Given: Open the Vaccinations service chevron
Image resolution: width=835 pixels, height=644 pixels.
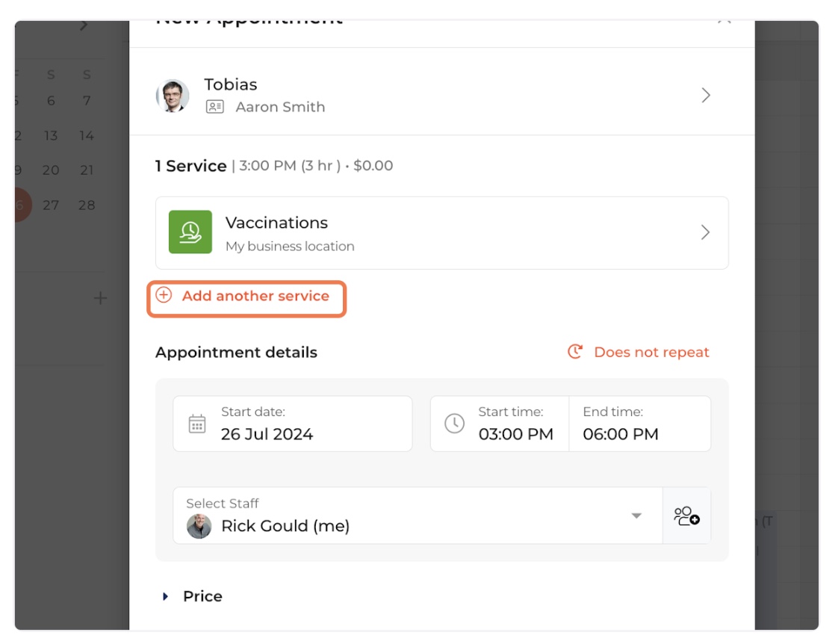Looking at the screenshot, I should pyautogui.click(x=705, y=232).
